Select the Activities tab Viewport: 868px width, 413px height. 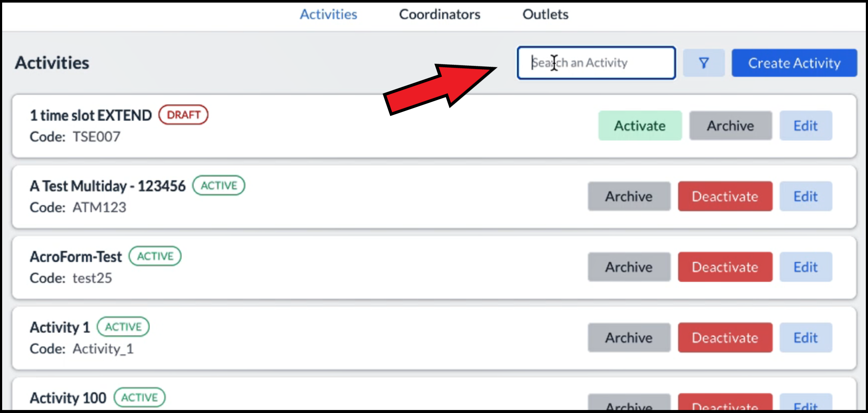point(328,14)
